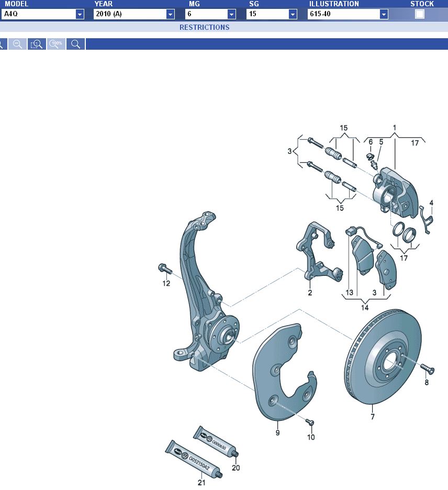Click the G052150A2 paste tube, item 21
Screen dimensions: 448x490
tap(194, 458)
